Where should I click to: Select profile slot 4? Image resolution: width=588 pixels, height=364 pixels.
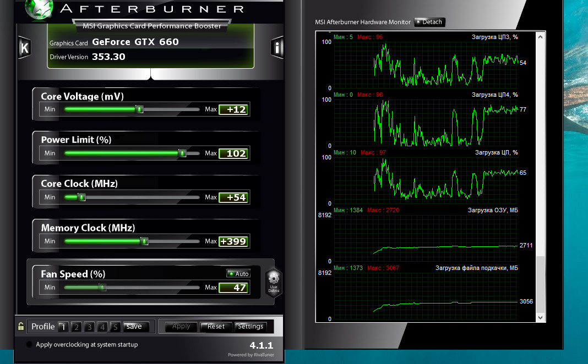102,327
